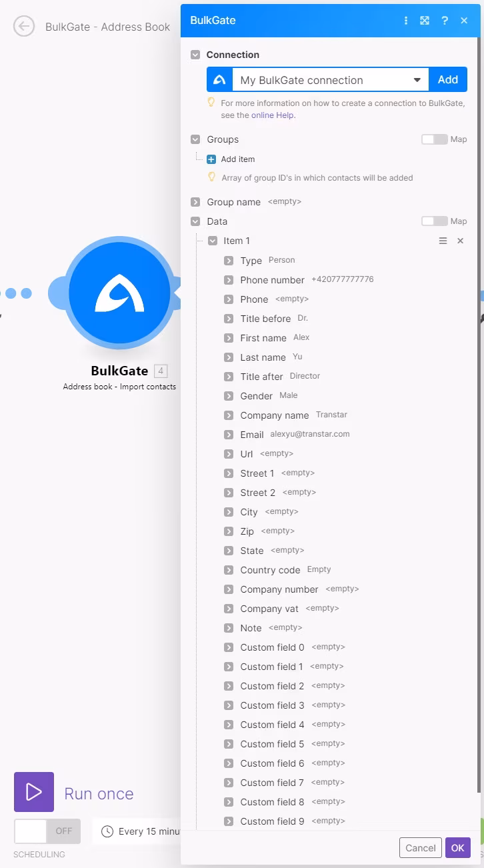Click the Address book - Import contacts label

pos(120,387)
